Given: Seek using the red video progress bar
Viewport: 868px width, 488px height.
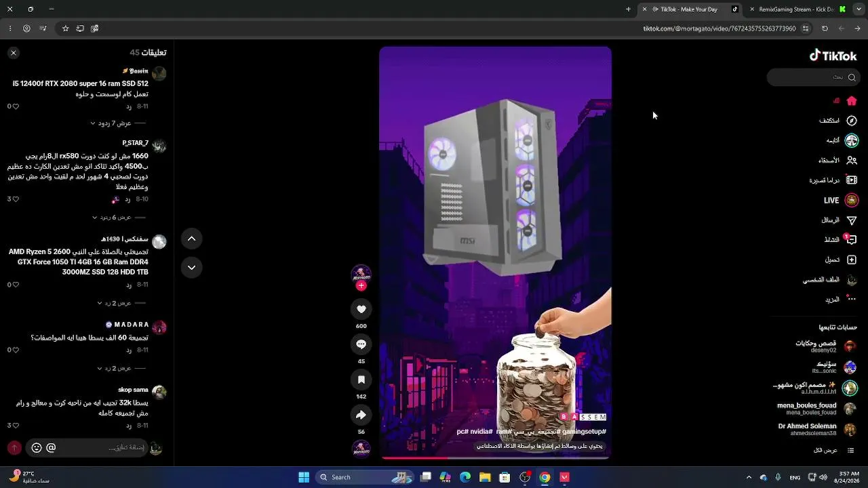Looking at the screenshot, I should [495, 458].
